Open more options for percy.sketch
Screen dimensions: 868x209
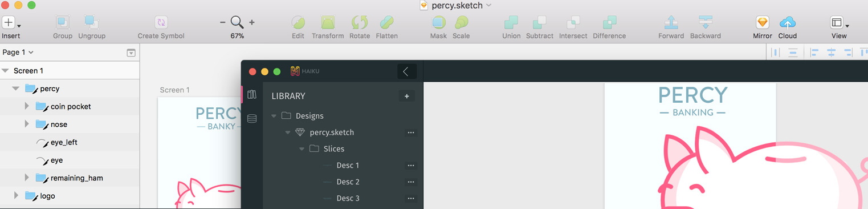coord(411,132)
